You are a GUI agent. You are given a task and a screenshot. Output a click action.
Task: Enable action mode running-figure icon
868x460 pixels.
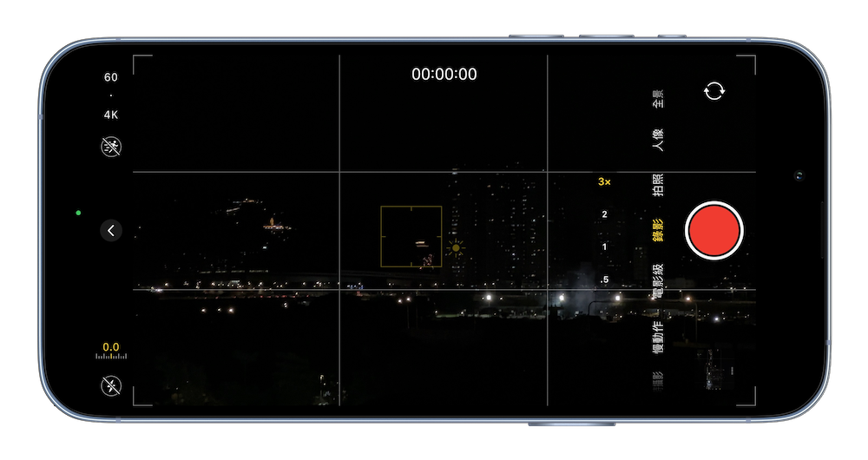[111, 146]
